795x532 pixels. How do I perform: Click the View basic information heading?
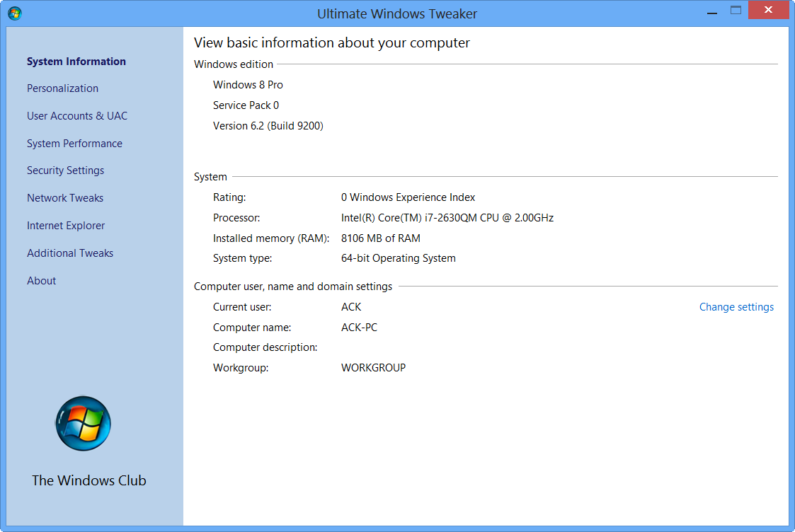click(x=331, y=42)
